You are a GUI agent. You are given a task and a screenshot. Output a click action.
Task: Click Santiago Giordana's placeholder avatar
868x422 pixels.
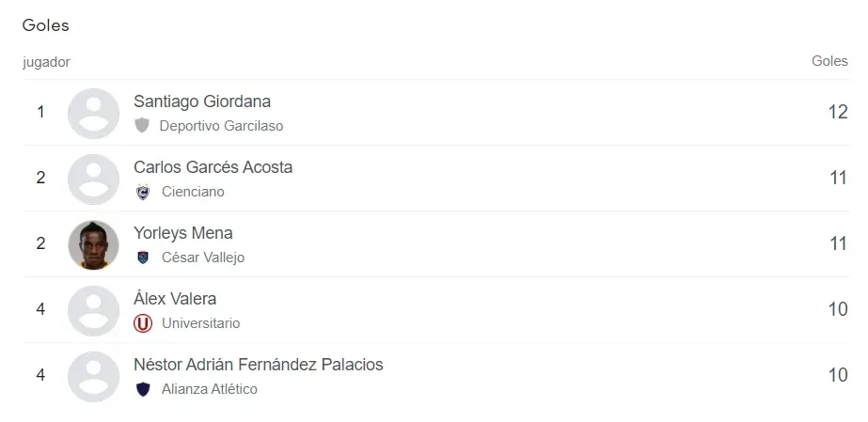pyautogui.click(x=94, y=113)
